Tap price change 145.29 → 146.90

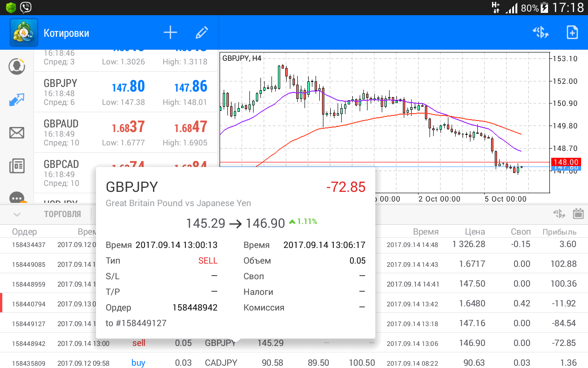tap(236, 224)
